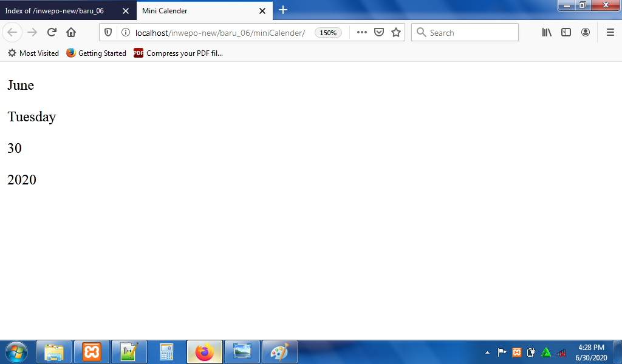Go to Firefox home page

(71, 33)
